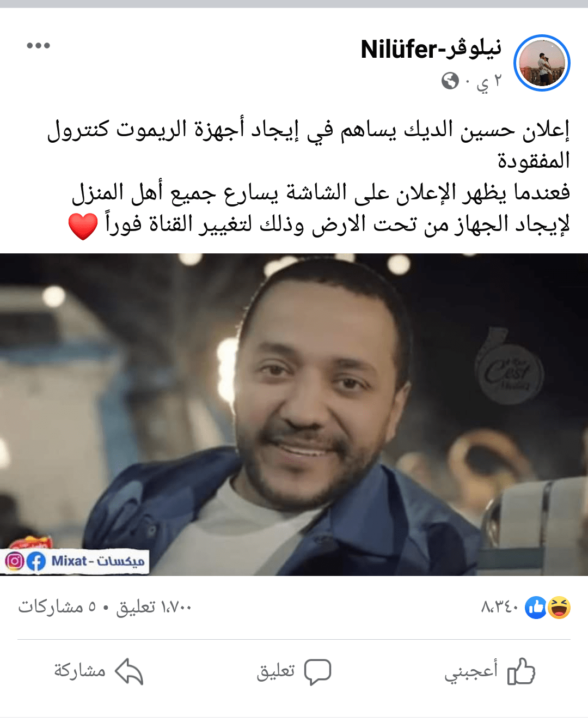This screenshot has width=588, height=722.
Task: Open the post photo of smiling man
Action: [x=294, y=414]
